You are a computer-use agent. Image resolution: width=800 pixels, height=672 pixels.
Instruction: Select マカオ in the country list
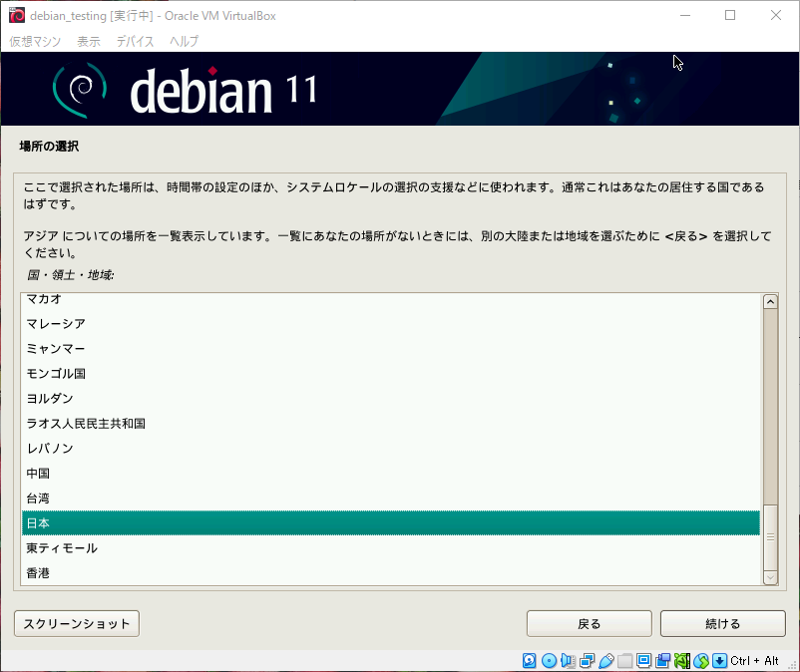pos(391,300)
